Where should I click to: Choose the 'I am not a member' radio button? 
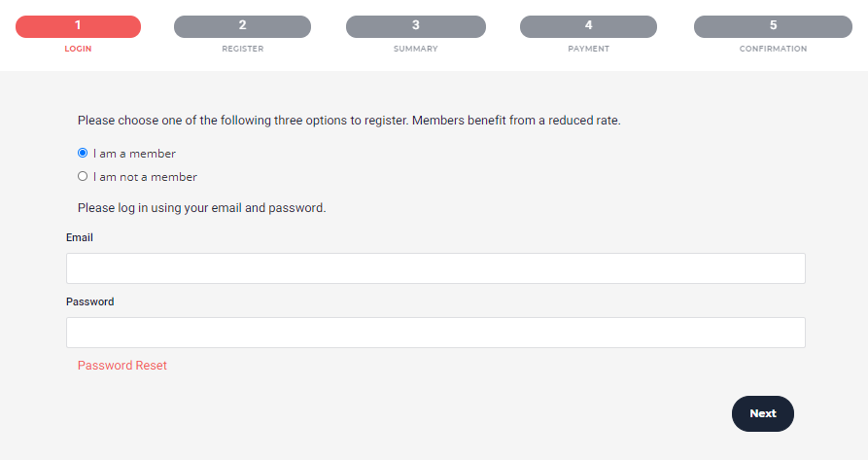(83, 176)
